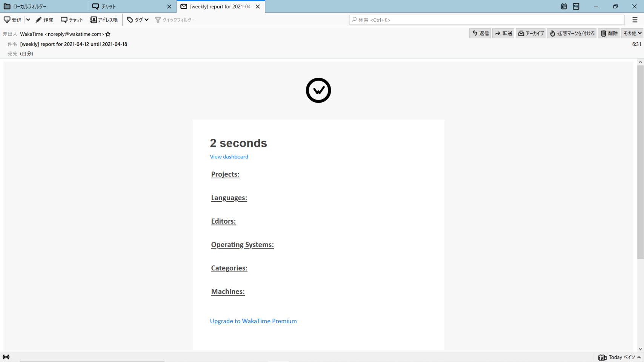Screen dimensions: 644x362
Task: Archive the weekly report message
Action: click(x=530, y=34)
